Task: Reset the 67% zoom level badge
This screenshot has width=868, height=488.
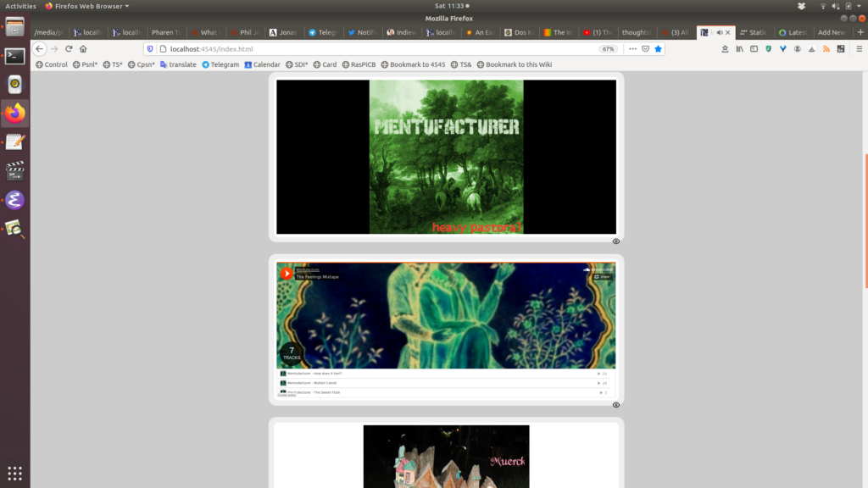Action: pyautogui.click(x=609, y=48)
